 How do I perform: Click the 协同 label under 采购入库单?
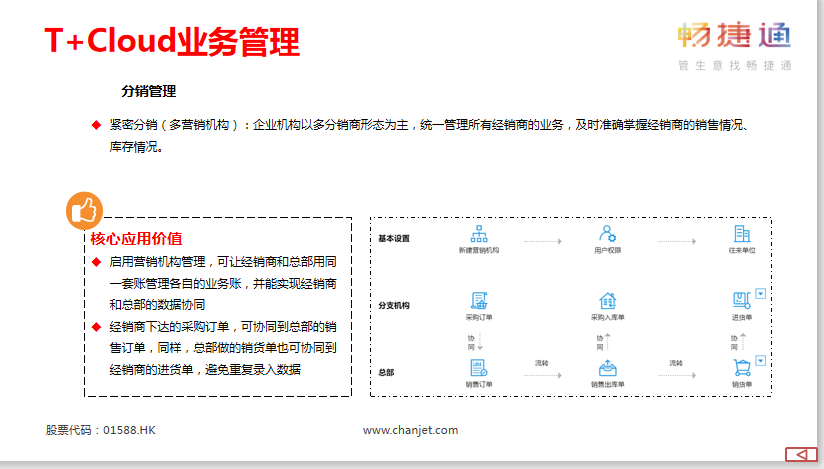[600, 342]
